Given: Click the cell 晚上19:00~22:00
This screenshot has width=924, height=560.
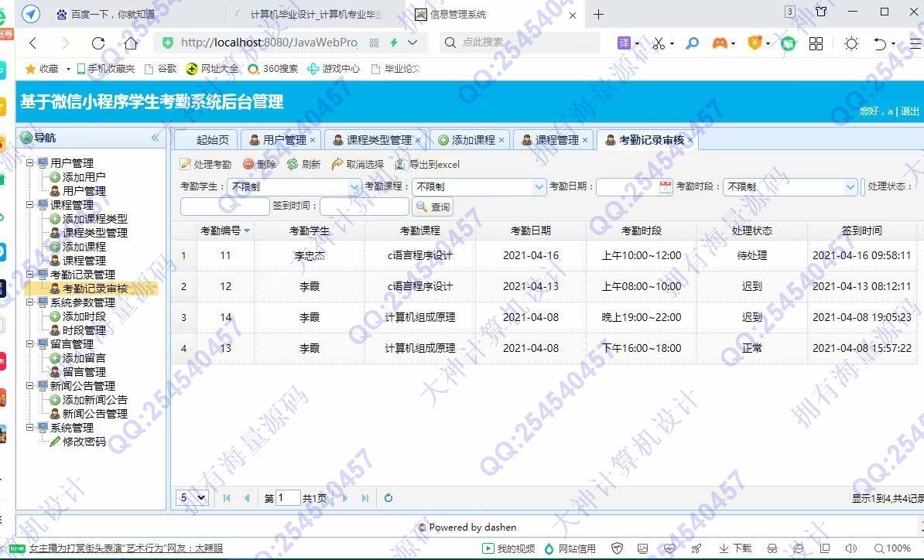Looking at the screenshot, I should pyautogui.click(x=641, y=317).
